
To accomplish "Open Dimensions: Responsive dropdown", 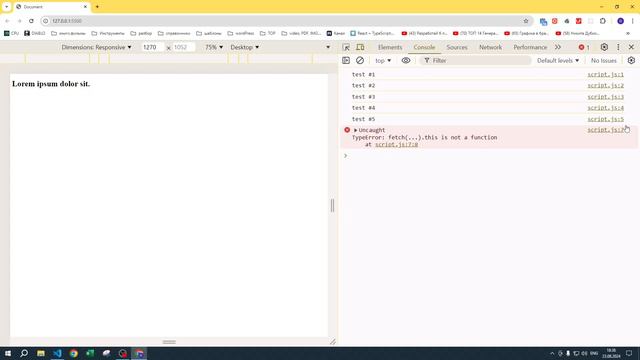I will pyautogui.click(x=96, y=47).
